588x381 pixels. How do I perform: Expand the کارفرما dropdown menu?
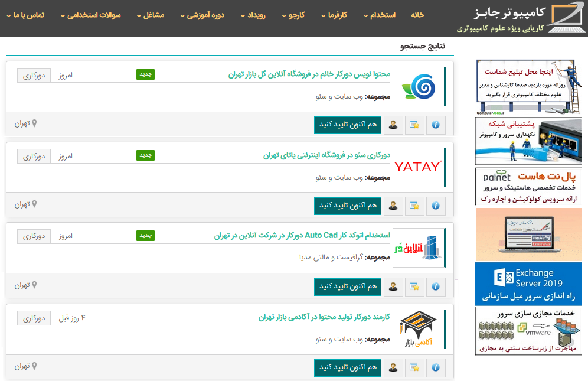pyautogui.click(x=334, y=15)
